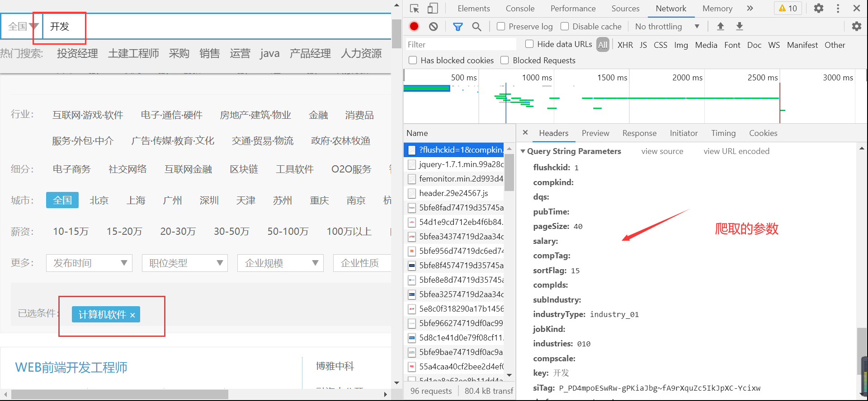868x401 pixels.
Task: Close the DevTools panel
Action: [x=856, y=8]
